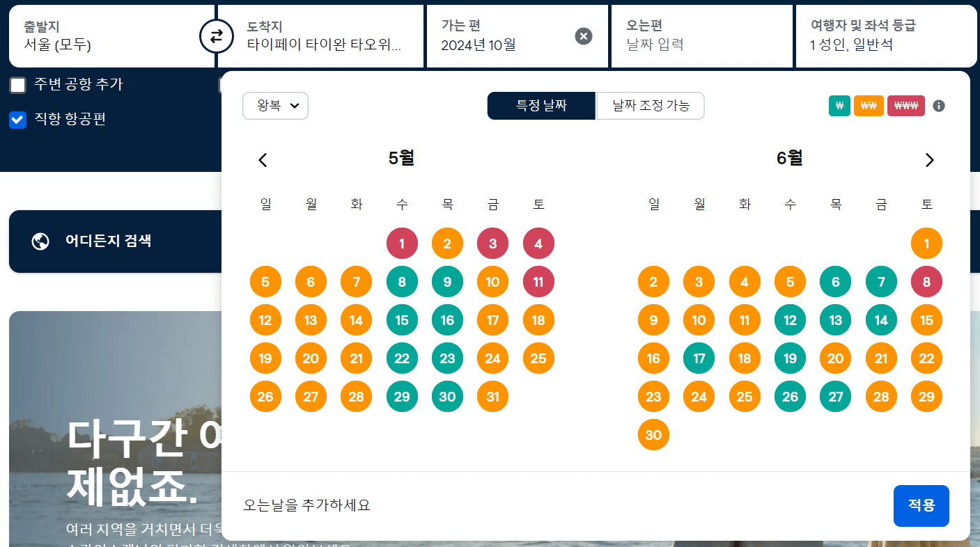Select the orange ₩₩ medium price legend icon
This screenshot has height=547, width=980.
(869, 106)
